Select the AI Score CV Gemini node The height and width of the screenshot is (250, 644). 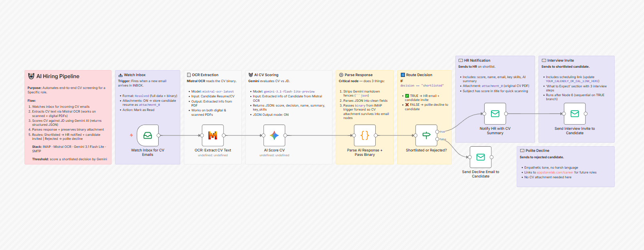point(274,135)
